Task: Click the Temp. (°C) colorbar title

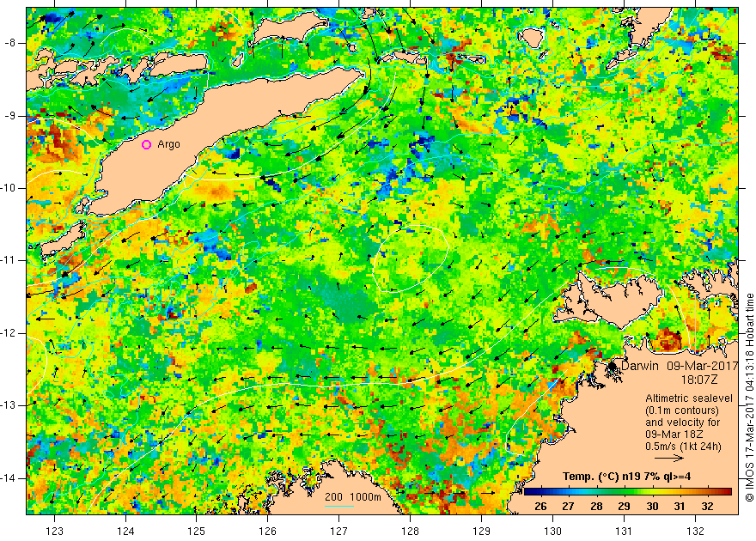Action: pyautogui.click(x=626, y=477)
